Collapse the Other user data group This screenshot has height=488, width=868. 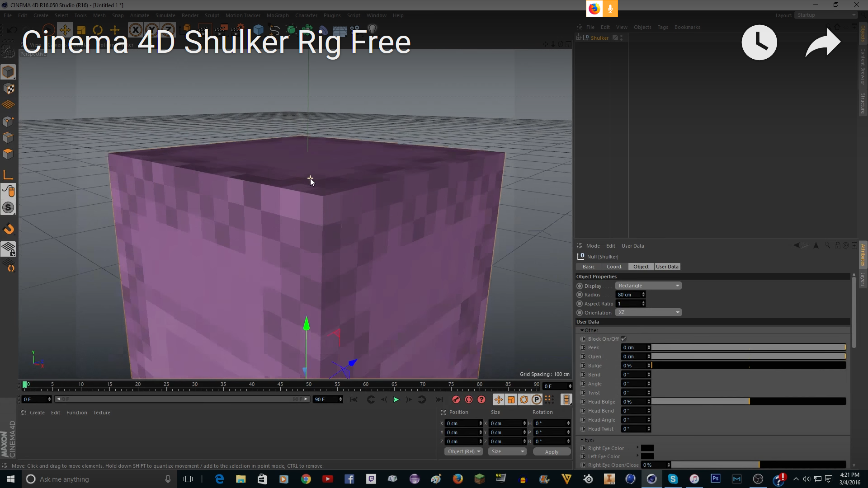(x=582, y=330)
